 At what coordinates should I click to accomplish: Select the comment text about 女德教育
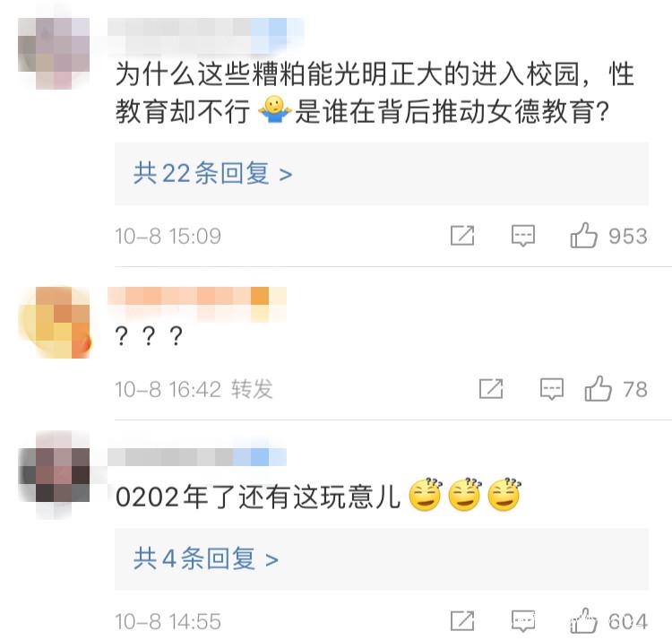click(x=375, y=92)
